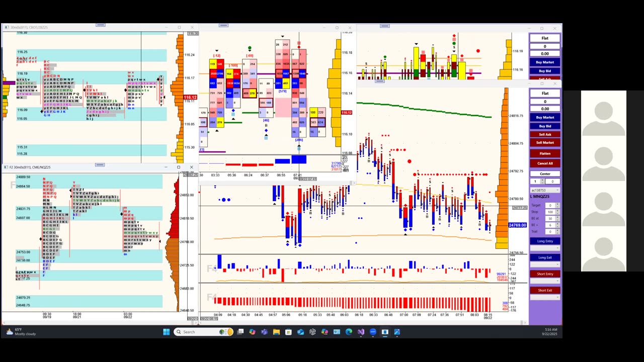Open the File Explorer taskbar icon

pyautogui.click(x=276, y=332)
